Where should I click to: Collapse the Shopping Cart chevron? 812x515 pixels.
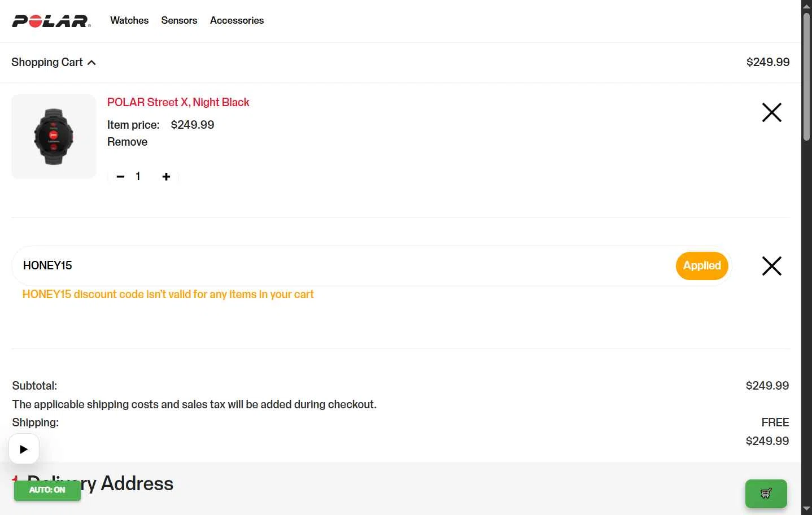[91, 63]
